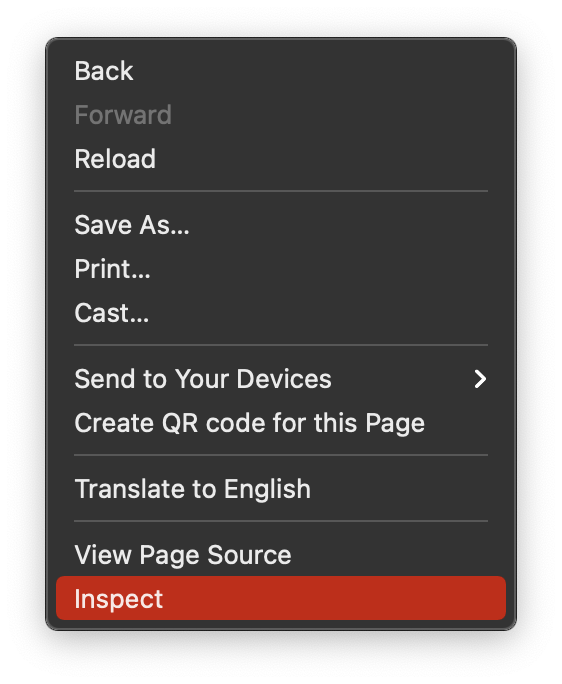This screenshot has height=684, width=562.
Task: Expand the Send to Your Devices submenu arrow
Action: (x=480, y=379)
